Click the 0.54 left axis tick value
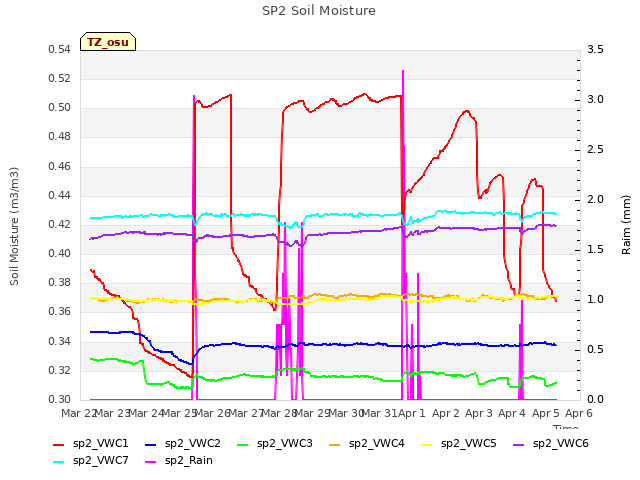The width and height of the screenshot is (640, 480). click(x=60, y=50)
